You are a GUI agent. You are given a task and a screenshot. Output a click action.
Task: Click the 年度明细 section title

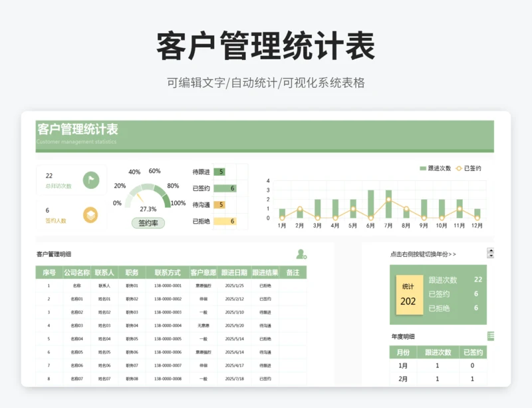pyautogui.click(x=403, y=336)
